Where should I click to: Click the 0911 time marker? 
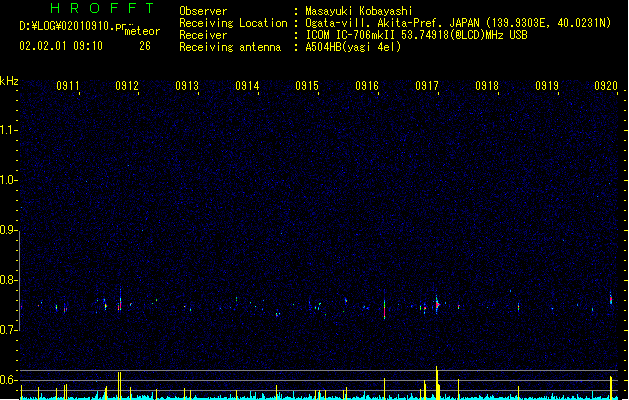click(x=68, y=86)
